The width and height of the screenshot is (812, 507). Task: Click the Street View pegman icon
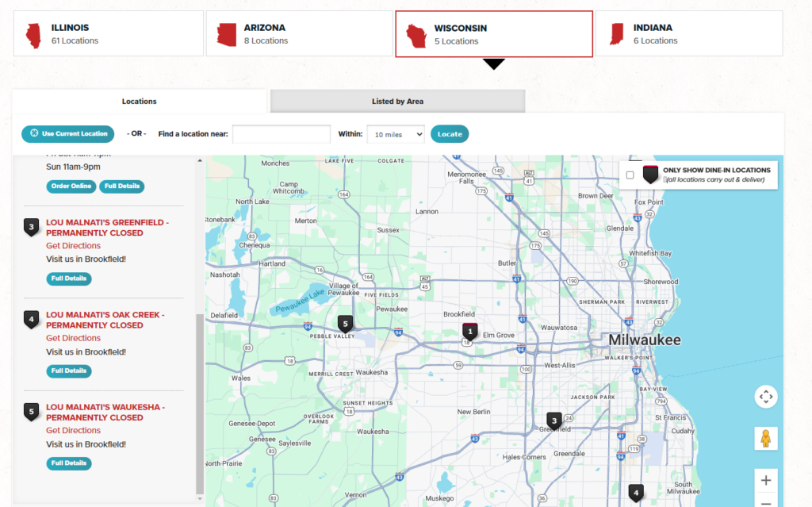[x=766, y=439]
